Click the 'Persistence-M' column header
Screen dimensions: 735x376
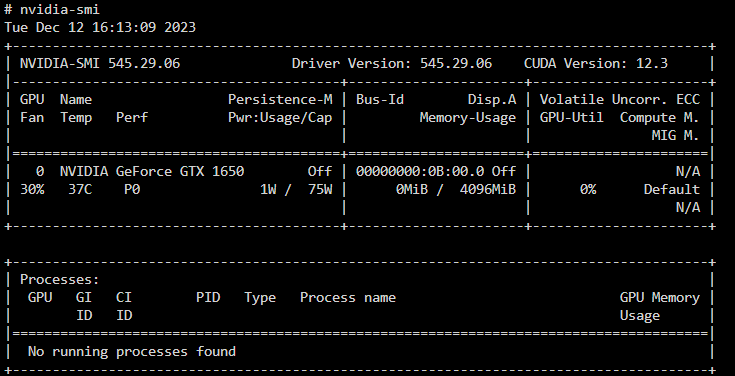pyautogui.click(x=280, y=99)
